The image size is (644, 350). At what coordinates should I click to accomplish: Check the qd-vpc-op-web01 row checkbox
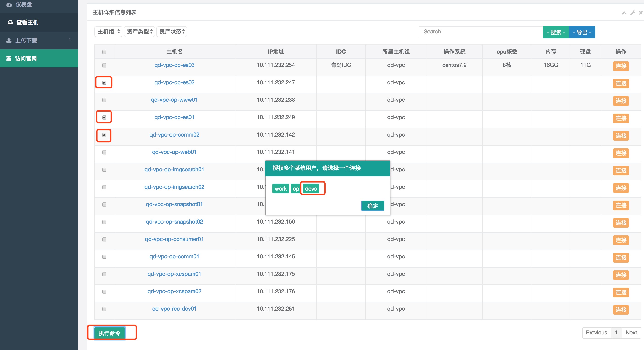coord(104,152)
